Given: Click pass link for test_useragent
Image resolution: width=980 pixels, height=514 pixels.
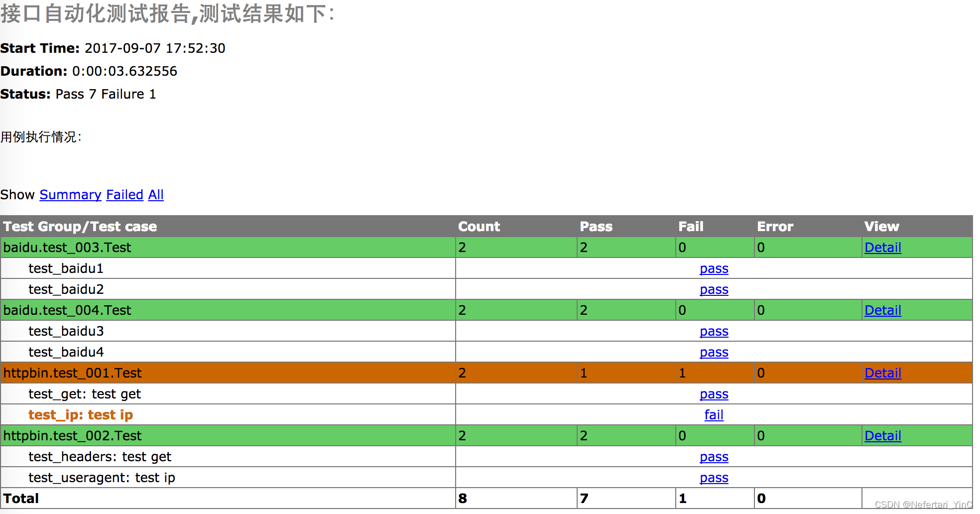Looking at the screenshot, I should pos(714,478).
